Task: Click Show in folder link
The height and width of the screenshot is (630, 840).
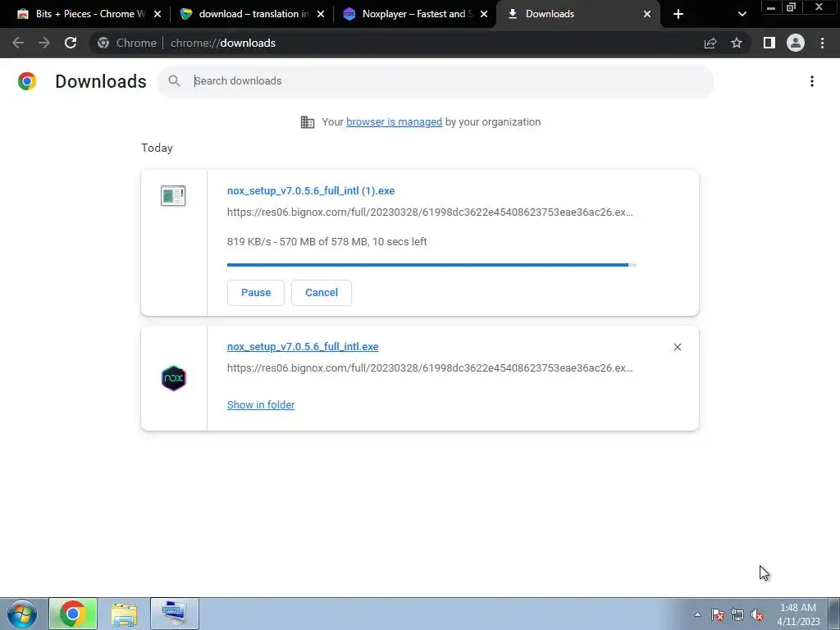Action: [261, 405]
